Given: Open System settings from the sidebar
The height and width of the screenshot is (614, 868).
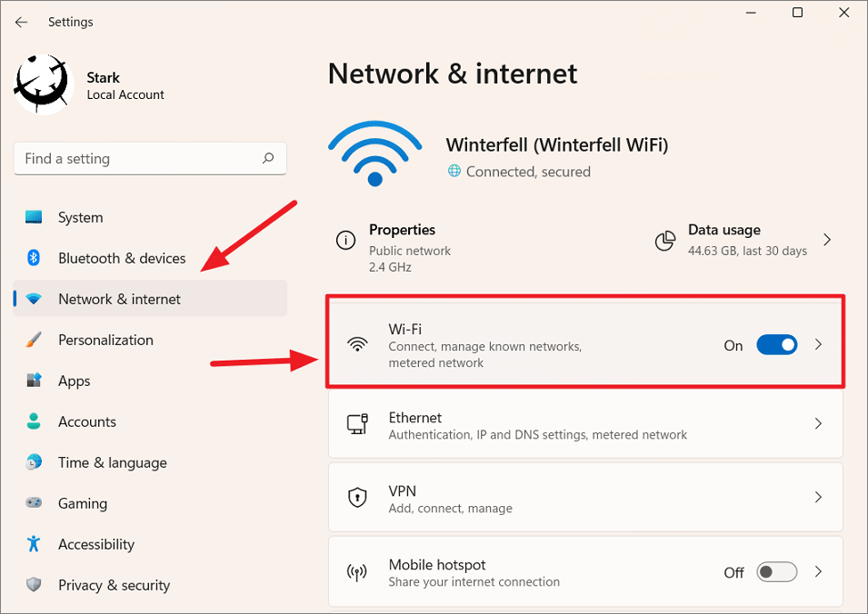Looking at the screenshot, I should tap(80, 217).
